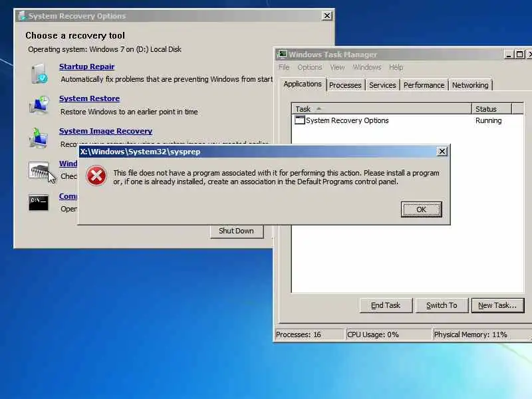Open the File menu in Task Manager
The height and width of the screenshot is (399, 532).
point(284,67)
